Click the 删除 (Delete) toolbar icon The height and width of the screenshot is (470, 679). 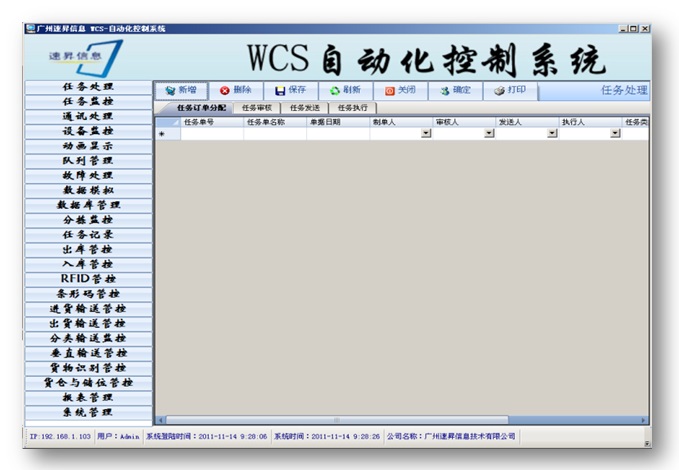click(x=225, y=90)
